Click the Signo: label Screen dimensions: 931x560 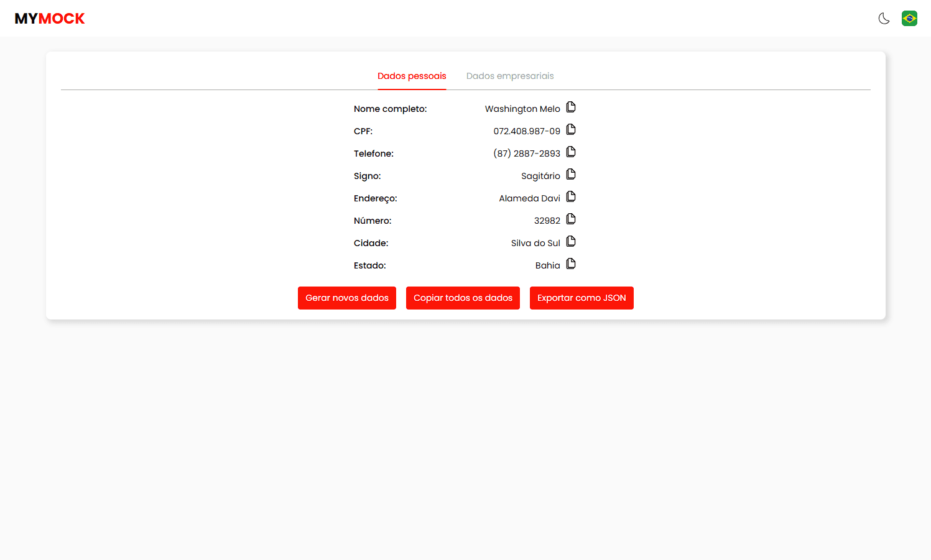[368, 176]
